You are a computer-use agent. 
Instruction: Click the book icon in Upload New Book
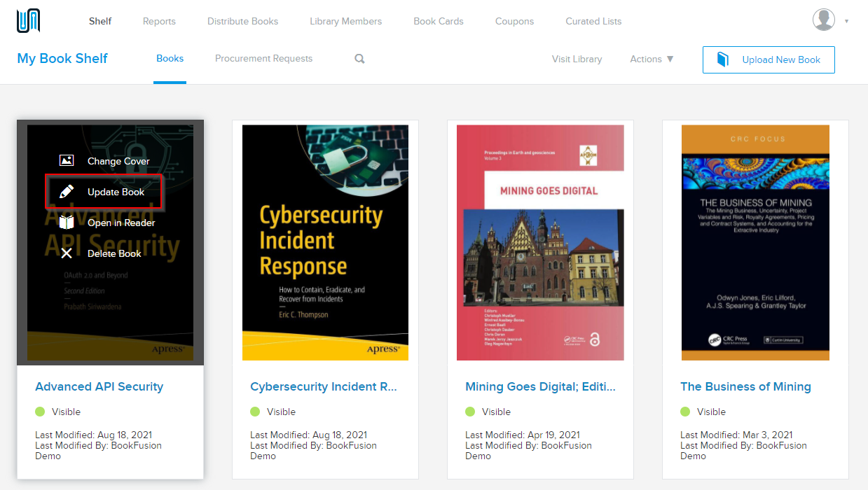723,59
